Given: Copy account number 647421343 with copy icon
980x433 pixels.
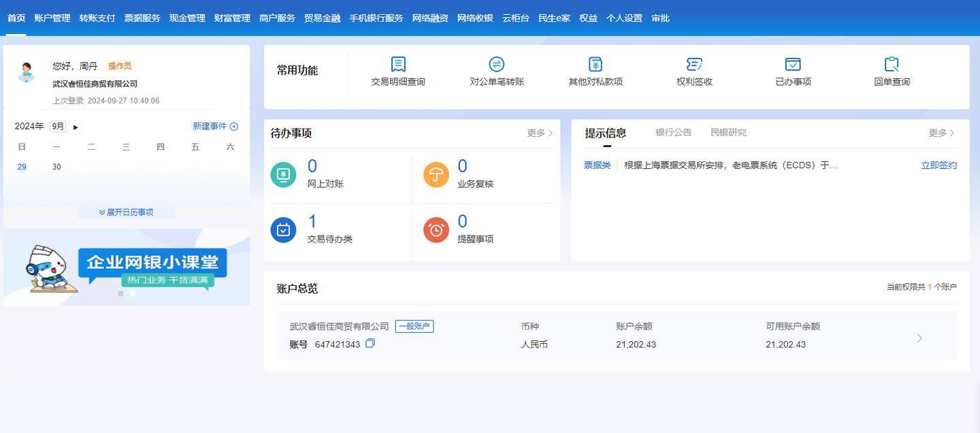Looking at the screenshot, I should pyautogui.click(x=370, y=344).
